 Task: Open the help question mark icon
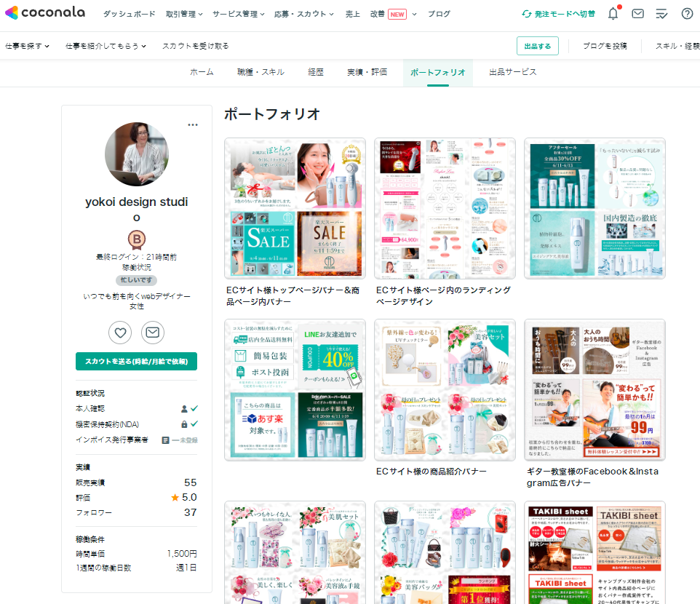[687, 14]
